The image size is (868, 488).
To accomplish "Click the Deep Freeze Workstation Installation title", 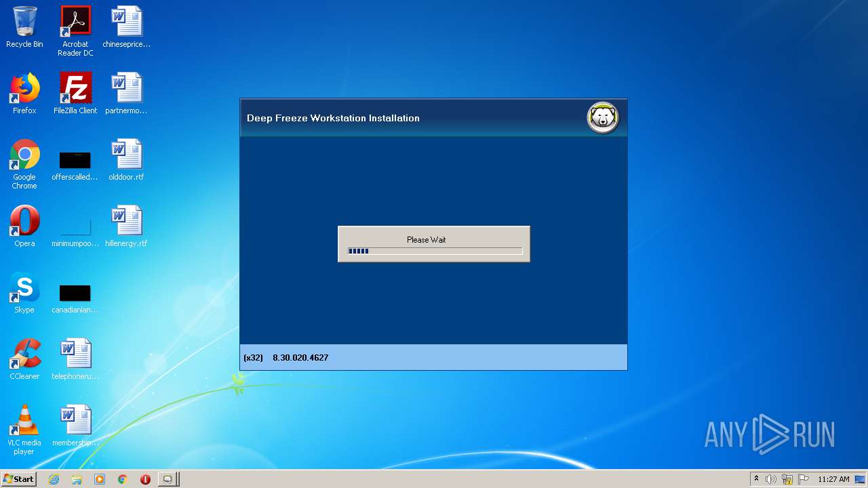I will [x=333, y=118].
